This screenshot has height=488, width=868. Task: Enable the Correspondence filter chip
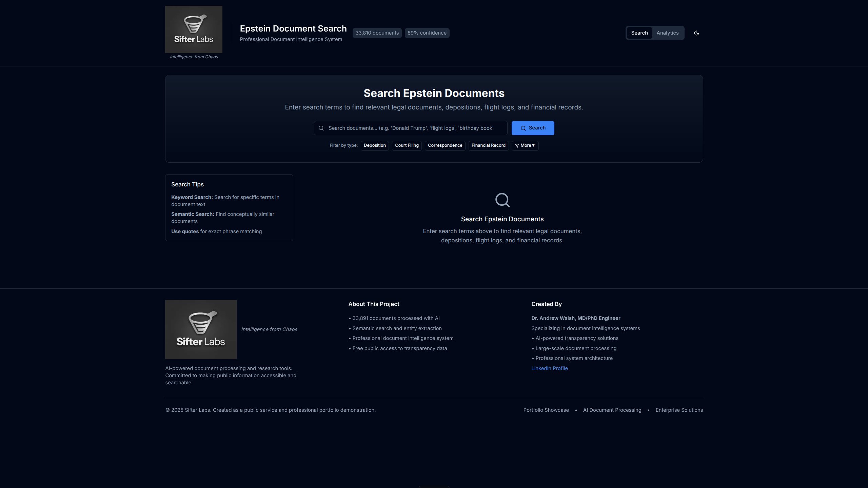click(445, 145)
